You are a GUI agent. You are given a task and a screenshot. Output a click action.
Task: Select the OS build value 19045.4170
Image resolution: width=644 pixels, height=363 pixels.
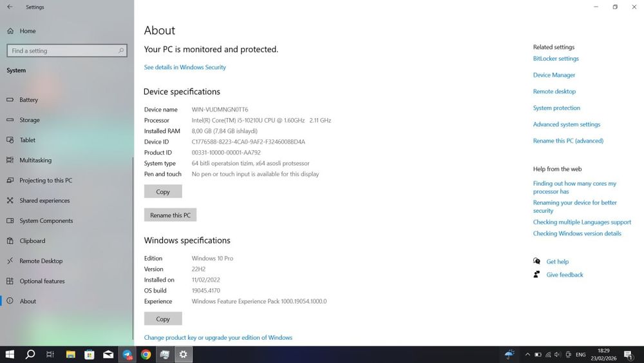[x=206, y=291]
